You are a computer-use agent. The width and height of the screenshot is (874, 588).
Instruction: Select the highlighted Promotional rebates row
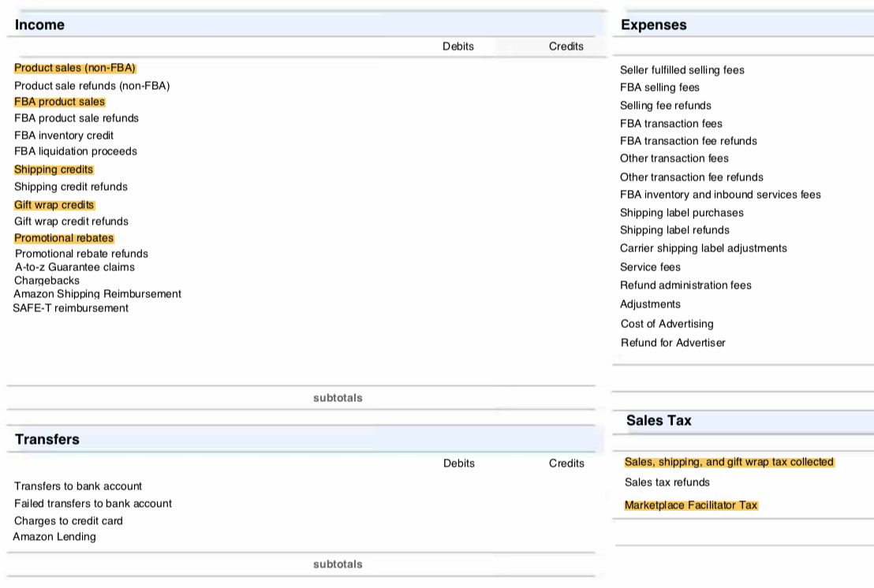[x=64, y=238]
